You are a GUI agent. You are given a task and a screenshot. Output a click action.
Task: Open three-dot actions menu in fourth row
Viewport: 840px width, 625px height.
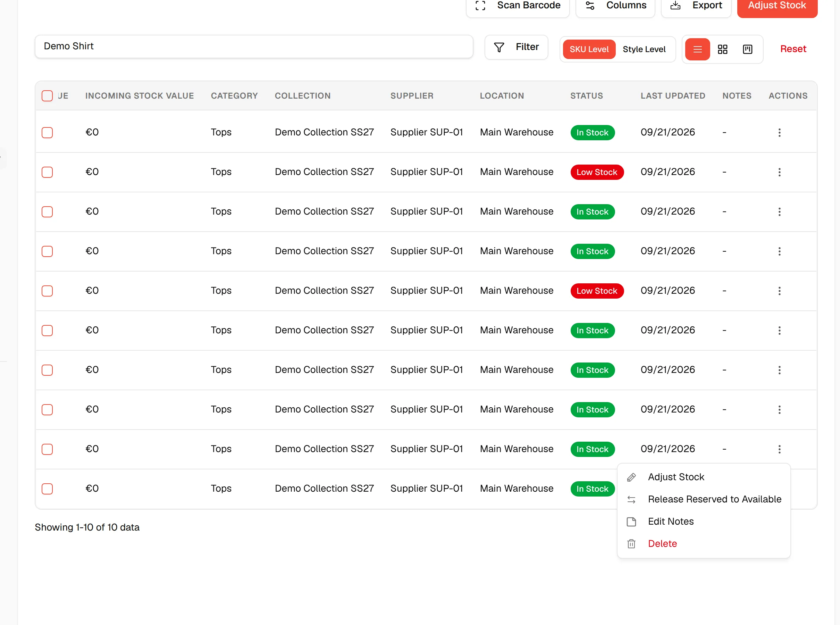point(779,251)
